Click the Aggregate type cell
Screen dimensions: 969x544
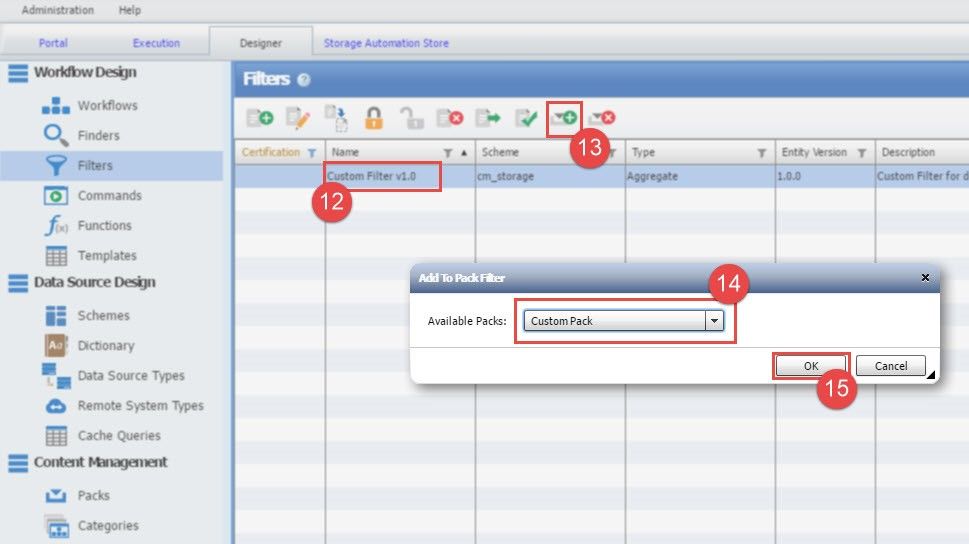(653, 176)
